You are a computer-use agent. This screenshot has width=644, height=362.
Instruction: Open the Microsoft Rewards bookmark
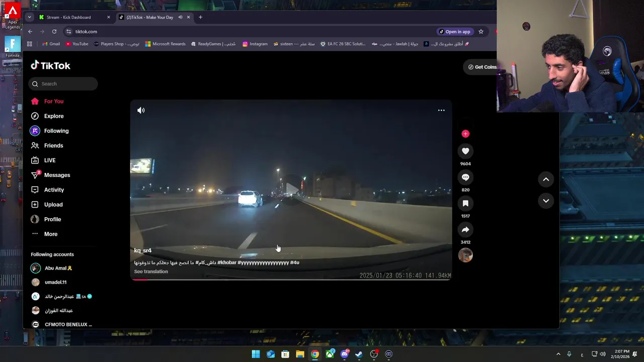pyautogui.click(x=165, y=44)
